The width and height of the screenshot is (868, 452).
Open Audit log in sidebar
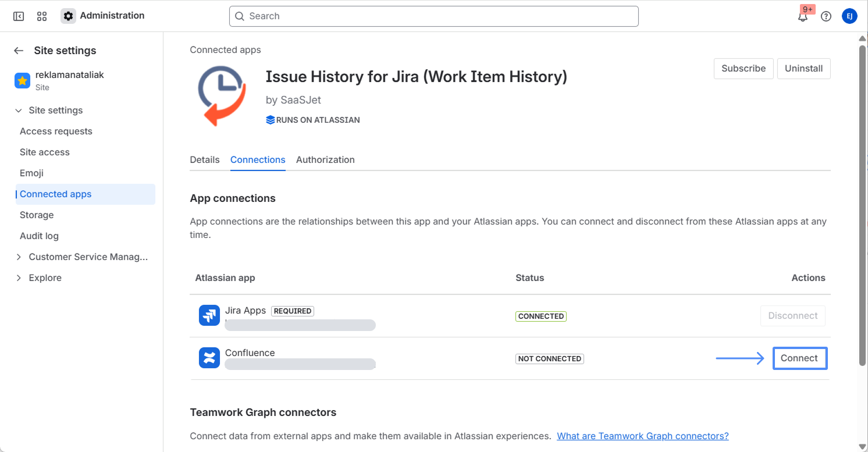pos(39,236)
